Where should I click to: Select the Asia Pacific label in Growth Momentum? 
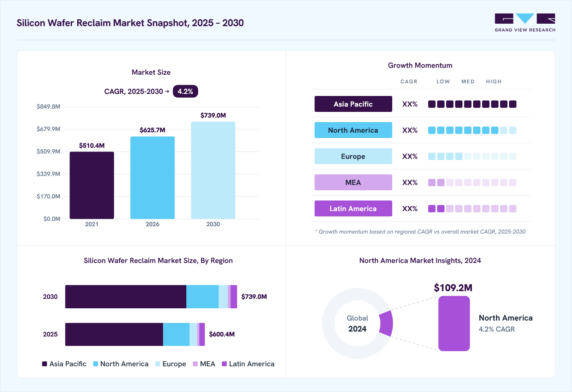tap(353, 104)
